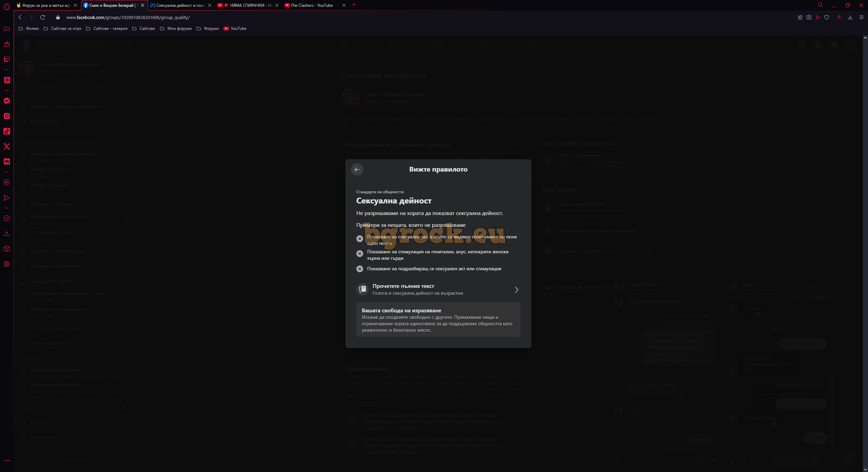This screenshot has width=868, height=472.
Task: Take a snapshot with the camera icon
Action: click(809, 17)
